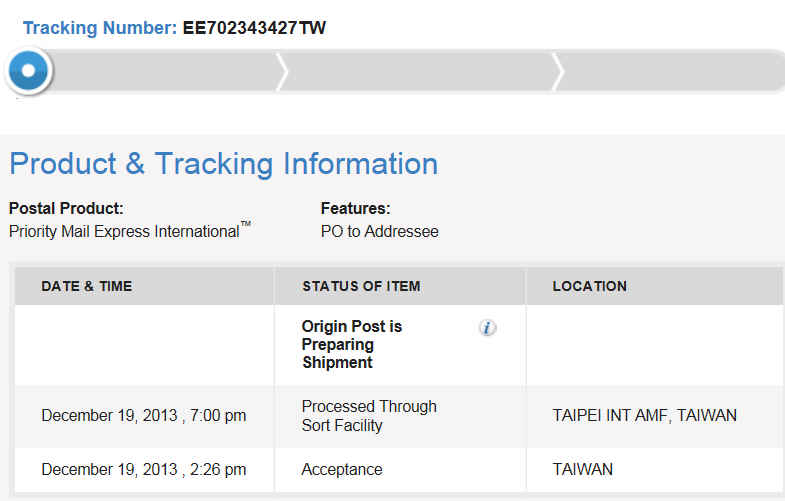Click the blue circle progress indicator
The image size is (785, 501).
[28, 71]
